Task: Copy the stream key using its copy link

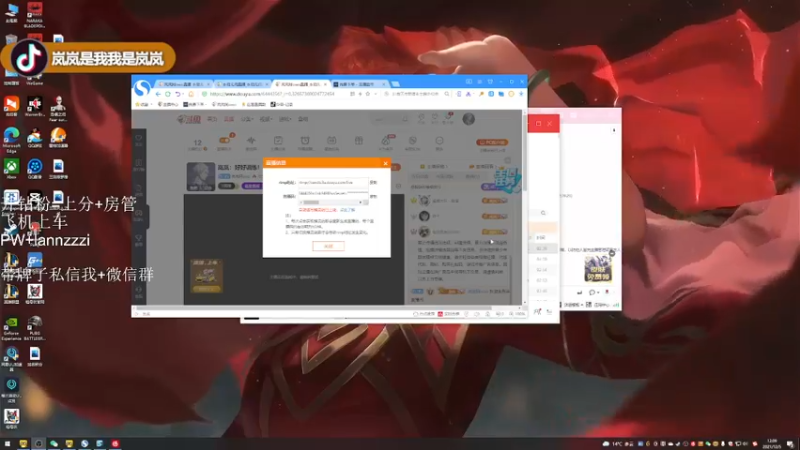Action: (x=373, y=196)
